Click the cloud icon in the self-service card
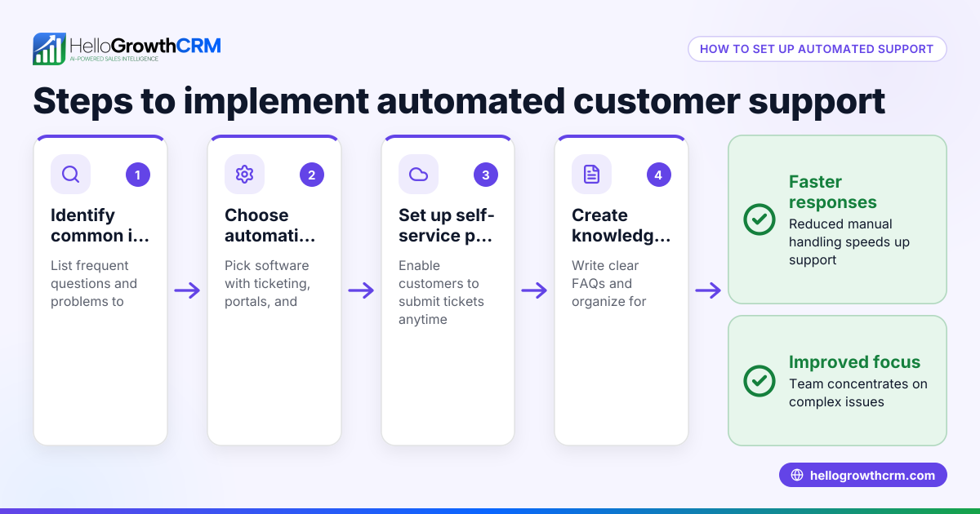980x514 pixels. click(418, 175)
